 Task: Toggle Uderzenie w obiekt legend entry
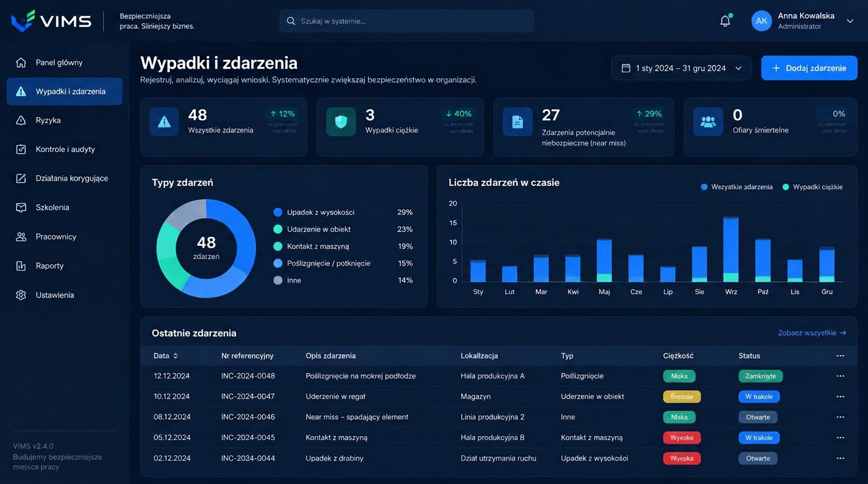pyautogui.click(x=343, y=229)
